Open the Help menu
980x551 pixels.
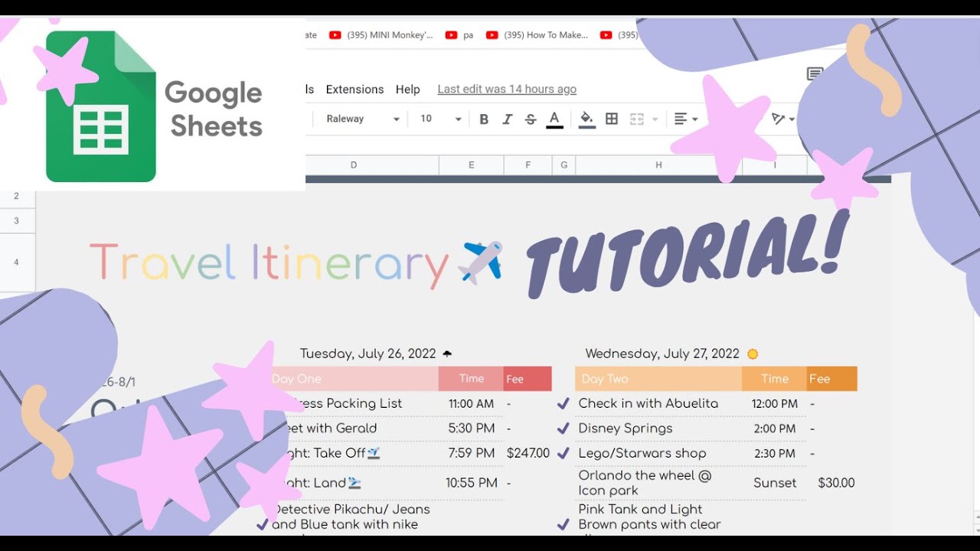[408, 90]
